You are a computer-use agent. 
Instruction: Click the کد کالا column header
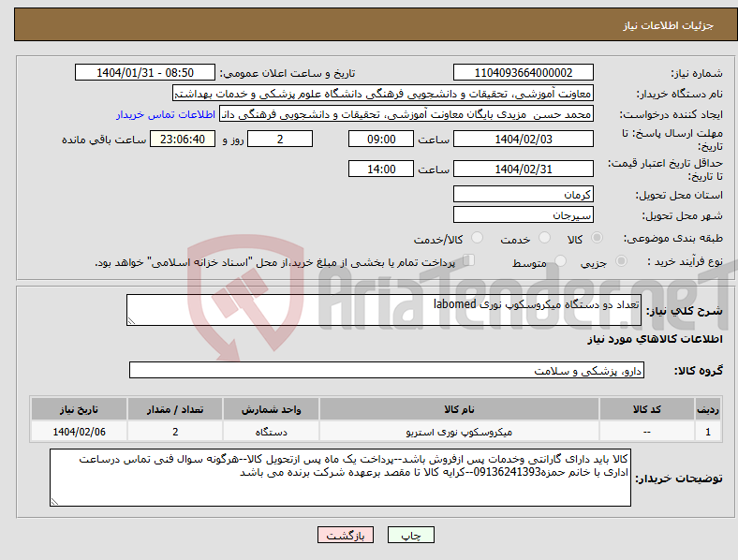pyautogui.click(x=647, y=409)
